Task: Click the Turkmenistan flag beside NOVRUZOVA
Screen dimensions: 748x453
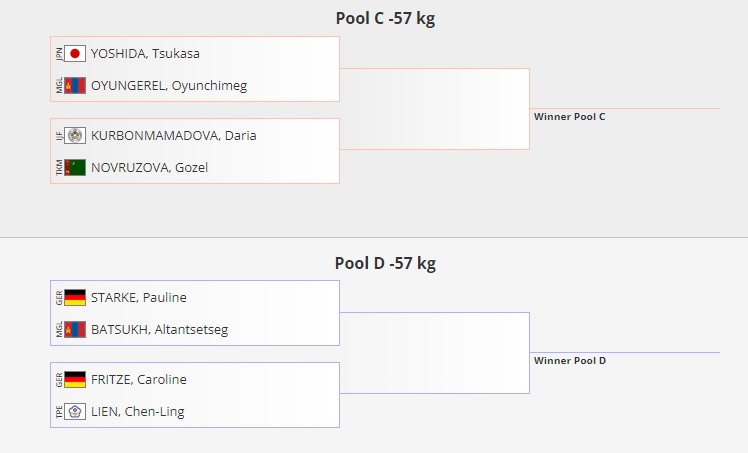Action: click(75, 168)
